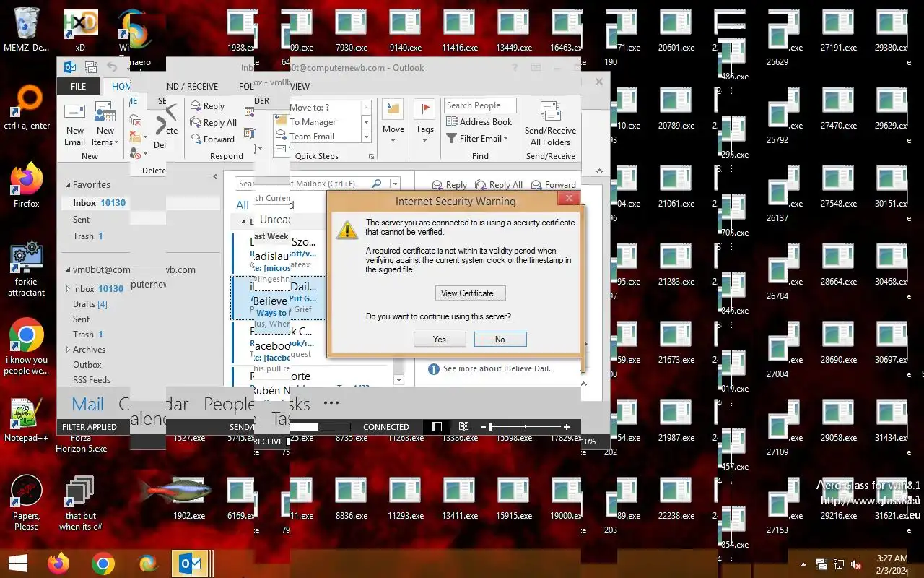Open the Filter Email dropdown
924x578 pixels.
click(x=477, y=139)
